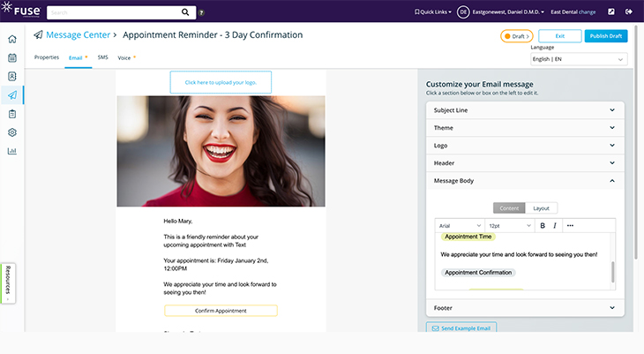The width and height of the screenshot is (644, 354).
Task: Open the Eastgonewest, Daniel D.M.D. user dropdown
Action: pos(508,12)
